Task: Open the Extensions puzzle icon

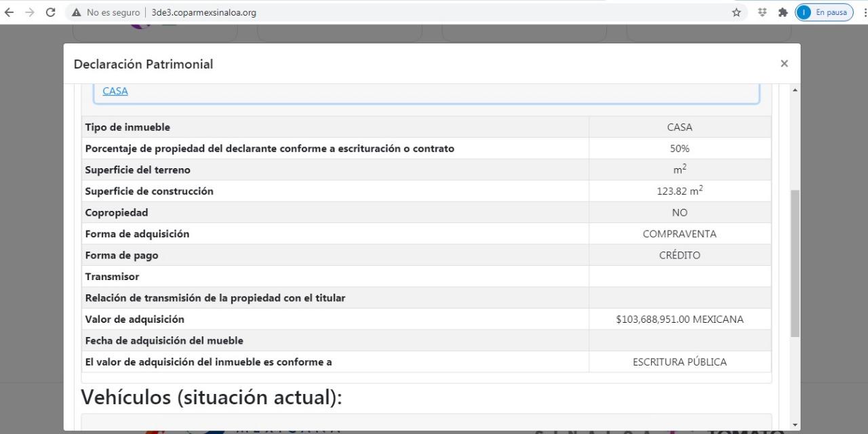Action: (783, 12)
